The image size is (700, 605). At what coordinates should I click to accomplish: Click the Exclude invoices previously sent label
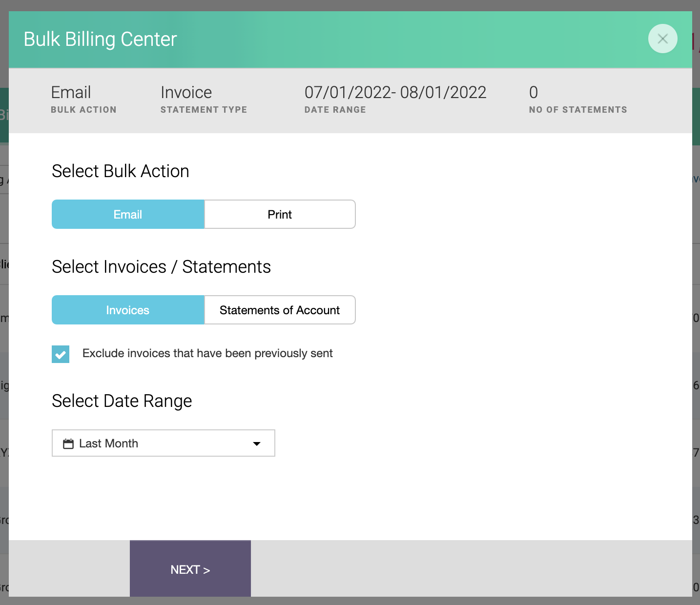207,353
